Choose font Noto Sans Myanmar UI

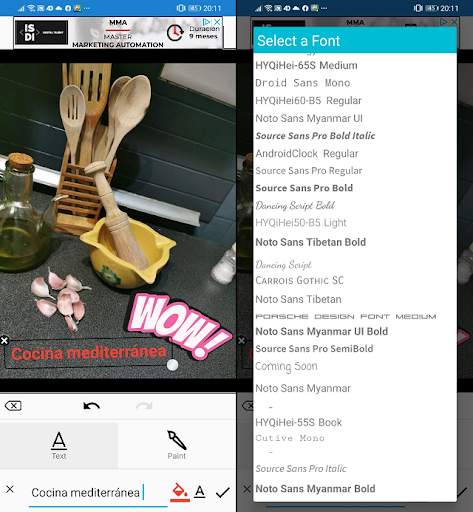[x=309, y=118]
